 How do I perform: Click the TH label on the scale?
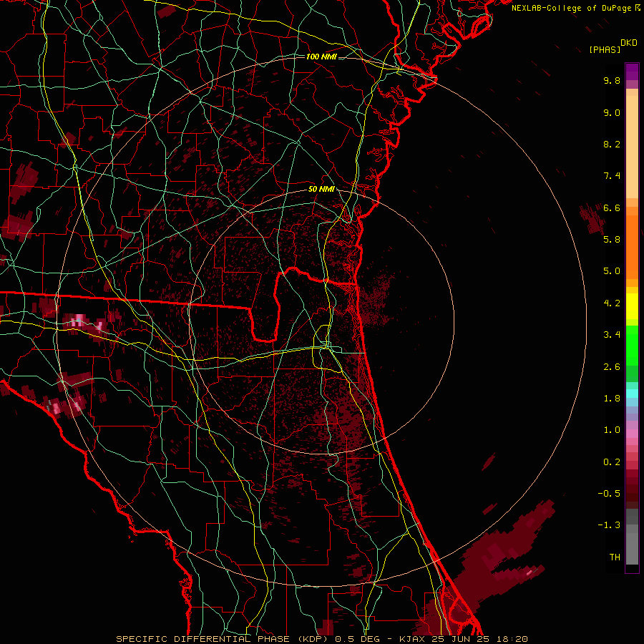(x=615, y=557)
